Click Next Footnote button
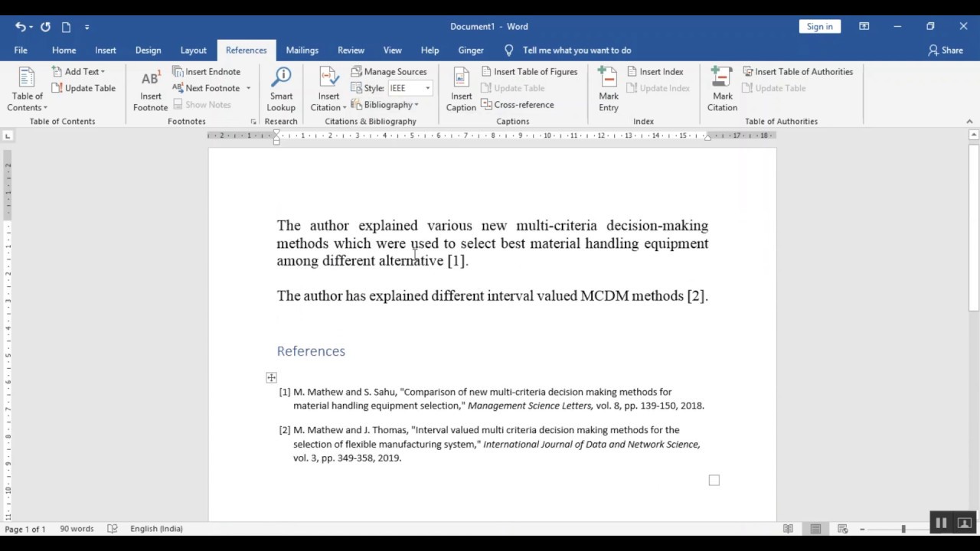Viewport: 980px width, 551px height. point(206,88)
